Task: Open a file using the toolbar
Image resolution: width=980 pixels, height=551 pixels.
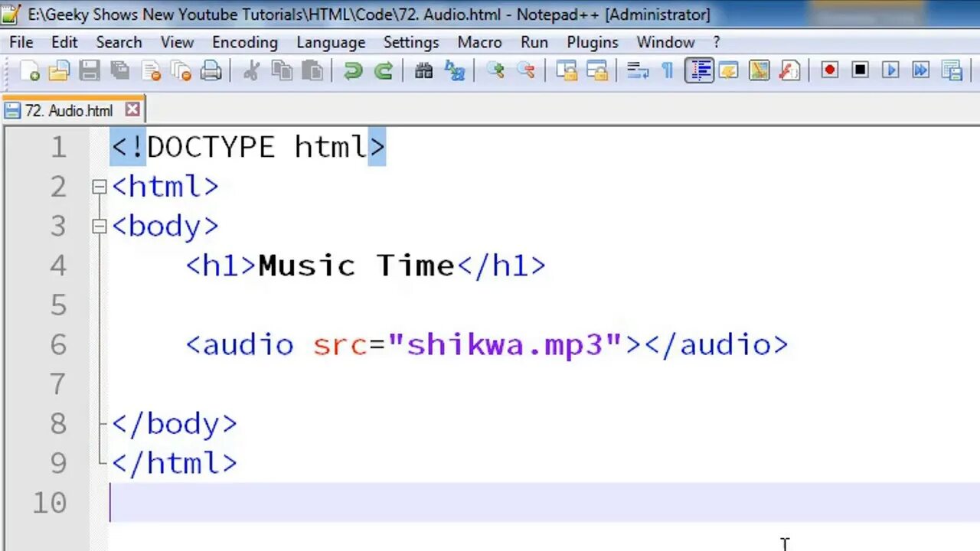Action: click(x=60, y=70)
